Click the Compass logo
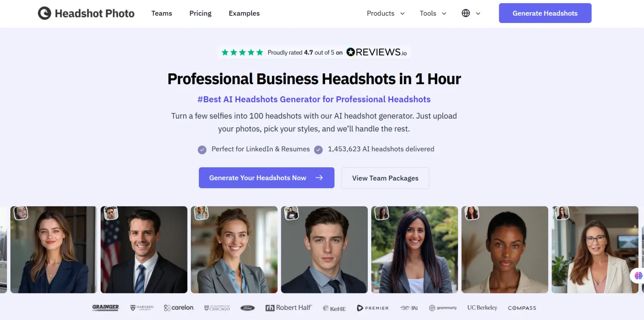The height and width of the screenshot is (320, 644). click(522, 308)
